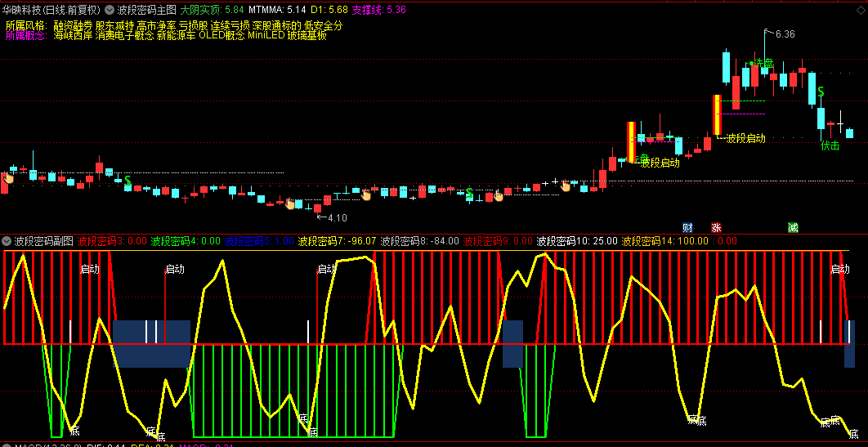The height and width of the screenshot is (447, 868).
Task: Click the MTMMA: 5.14 value
Action: [277, 10]
